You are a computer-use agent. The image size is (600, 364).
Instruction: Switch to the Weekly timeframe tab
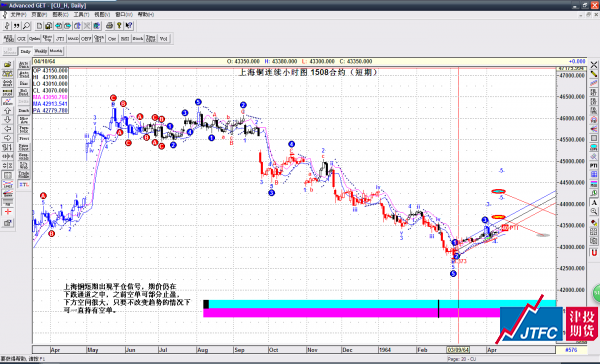click(41, 51)
